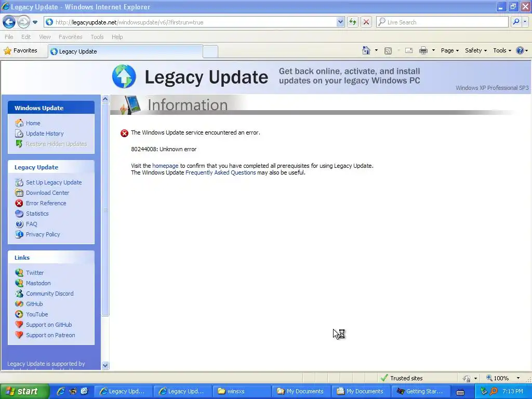Open the YouTube link

tap(37, 314)
